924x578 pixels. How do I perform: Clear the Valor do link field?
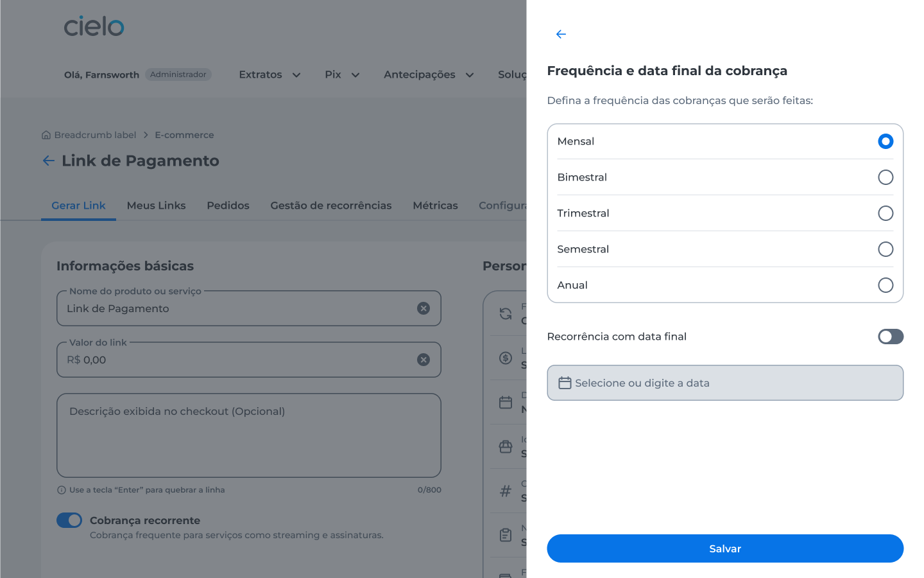point(424,360)
